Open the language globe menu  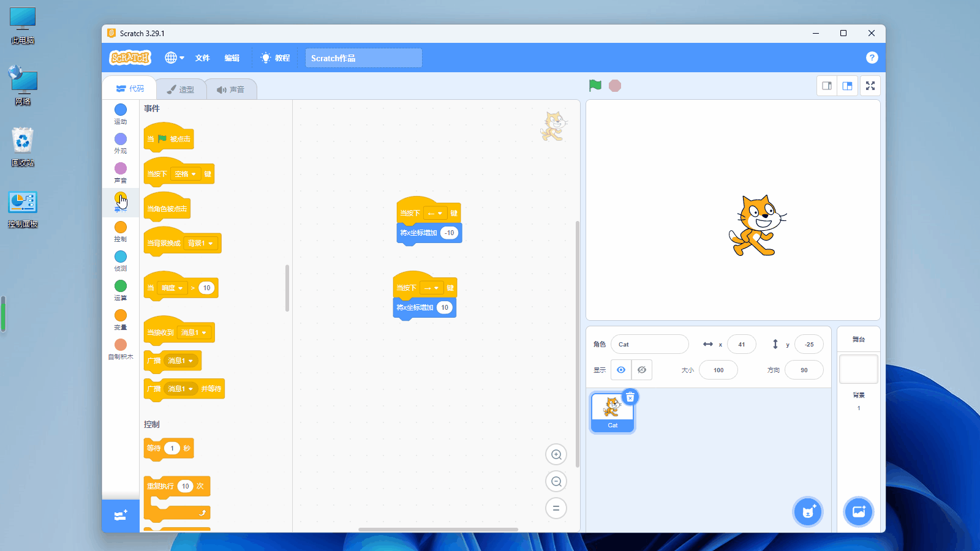[x=175, y=58]
